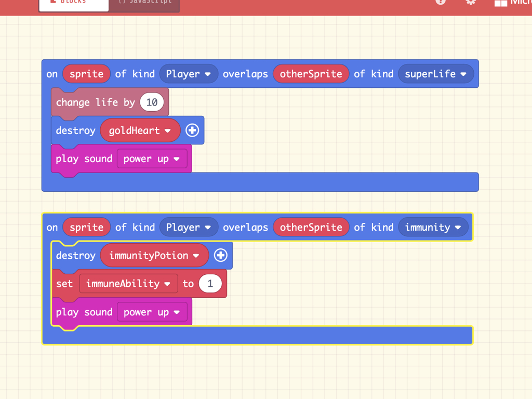532x399 pixels.
Task: Select the 'change life by' block label
Action: (96, 102)
